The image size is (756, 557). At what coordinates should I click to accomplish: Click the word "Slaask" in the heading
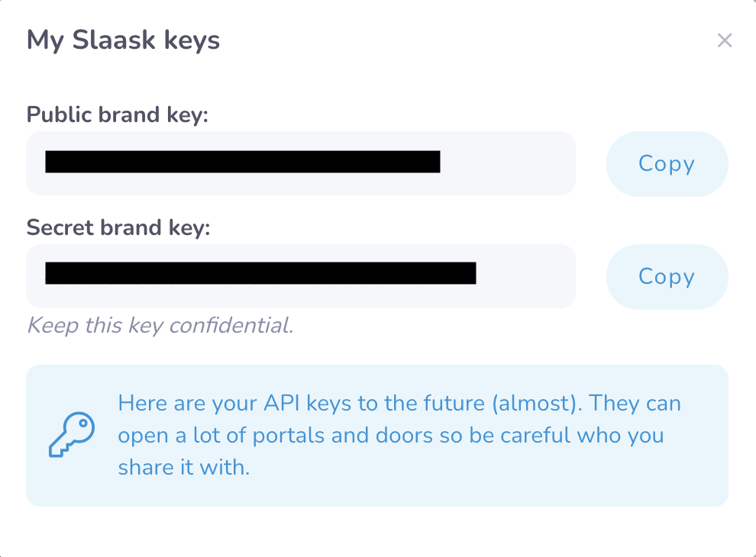tap(106, 40)
